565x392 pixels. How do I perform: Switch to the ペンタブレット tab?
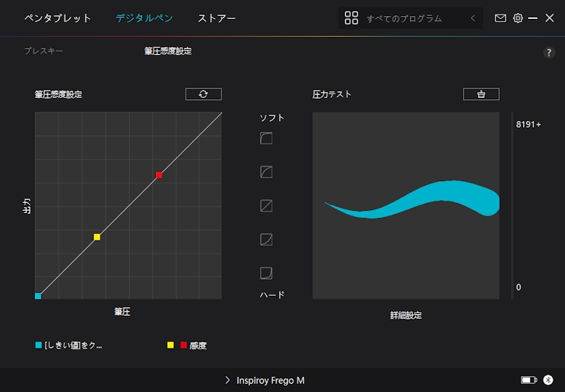tap(58, 18)
